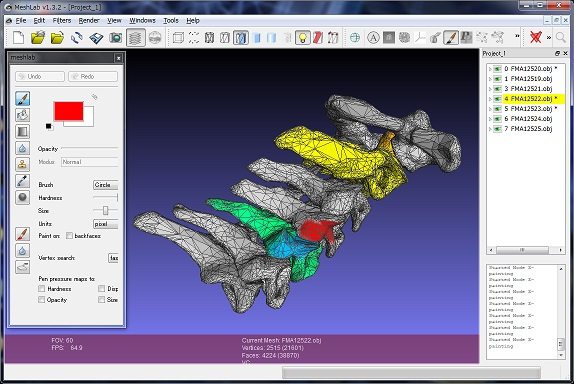Open the Brush shape Circle dropdown
Image resolution: width=574 pixels, height=384 pixels.
tap(105, 185)
